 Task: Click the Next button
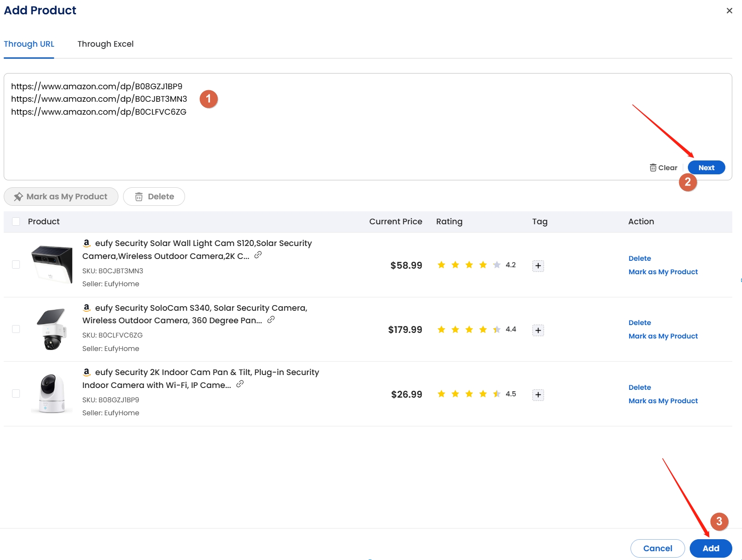tap(706, 167)
